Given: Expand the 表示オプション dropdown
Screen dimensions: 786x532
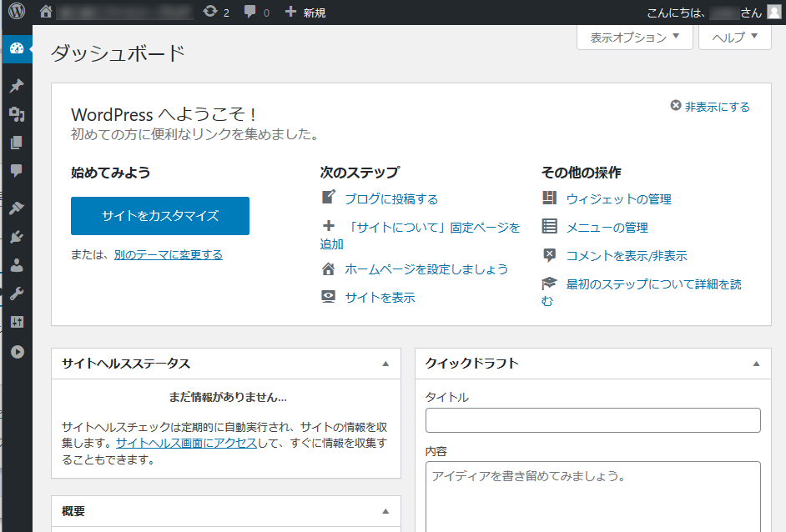Looking at the screenshot, I should tap(635, 38).
